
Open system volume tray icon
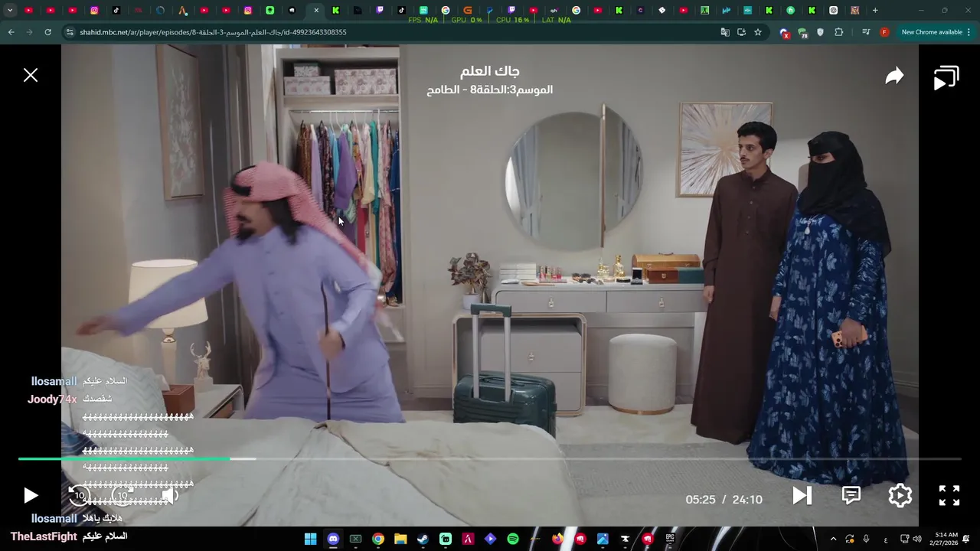tap(917, 539)
